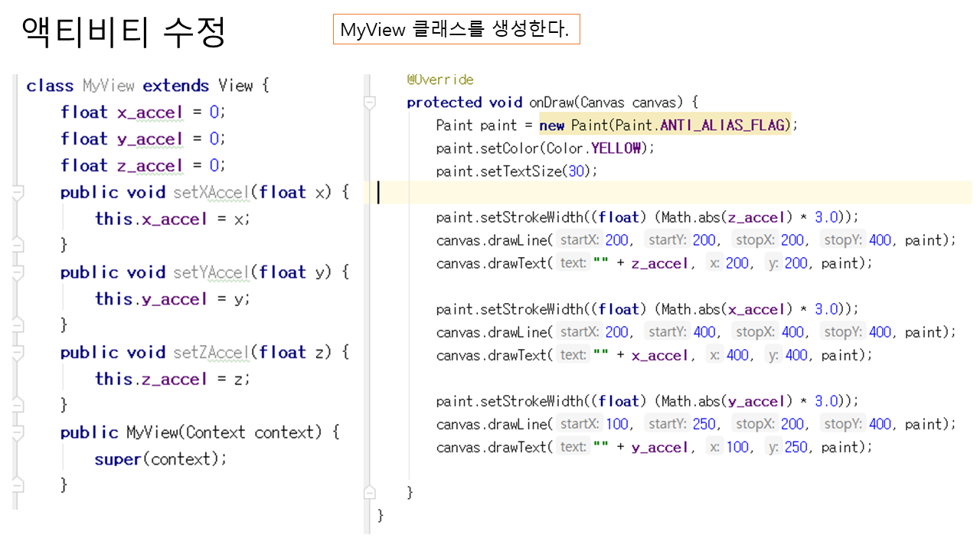Click the '액티비티 수정' slide title
980x551 pixels.
coord(124,32)
